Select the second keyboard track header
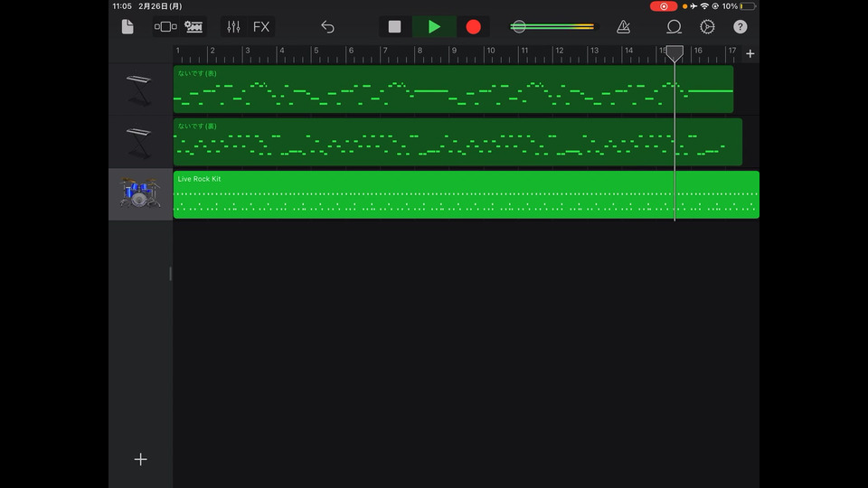Image resolution: width=868 pixels, height=488 pixels. 141,142
